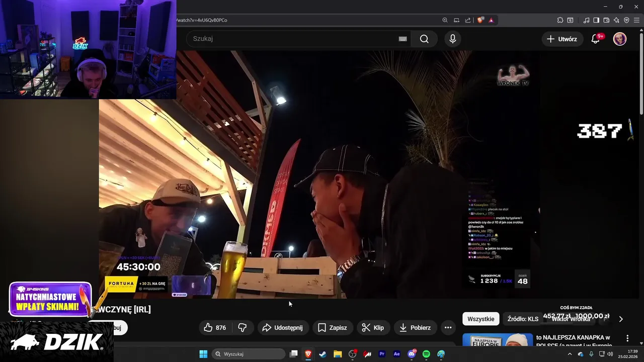The width and height of the screenshot is (644, 362).
Task: Click the install app icon in address bar
Action: coord(456,20)
